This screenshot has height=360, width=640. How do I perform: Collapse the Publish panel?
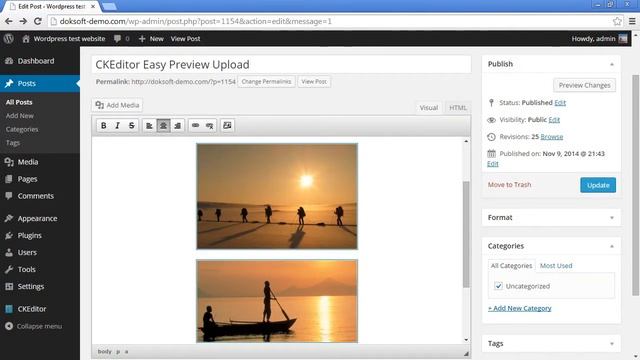(611, 64)
